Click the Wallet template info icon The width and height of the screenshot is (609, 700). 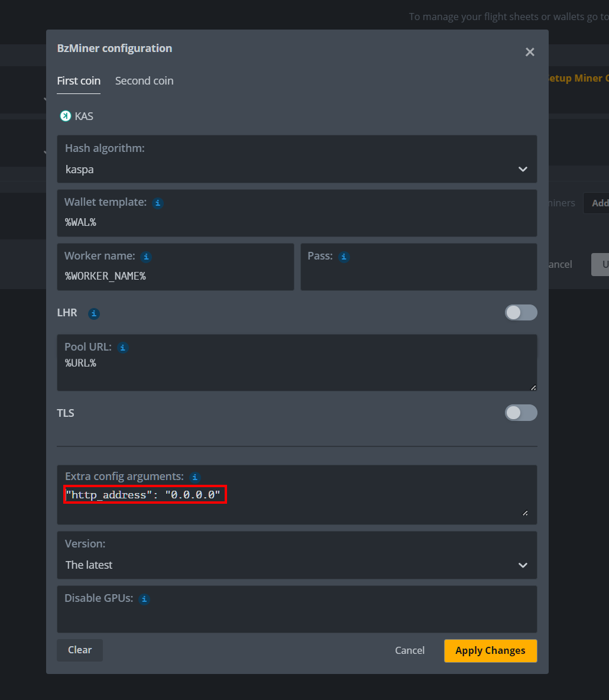pos(158,203)
